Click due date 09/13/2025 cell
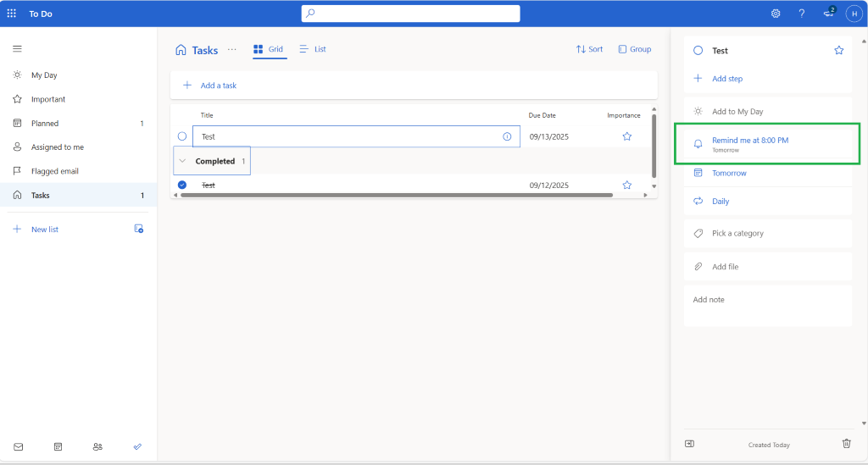The image size is (868, 465). [548, 136]
